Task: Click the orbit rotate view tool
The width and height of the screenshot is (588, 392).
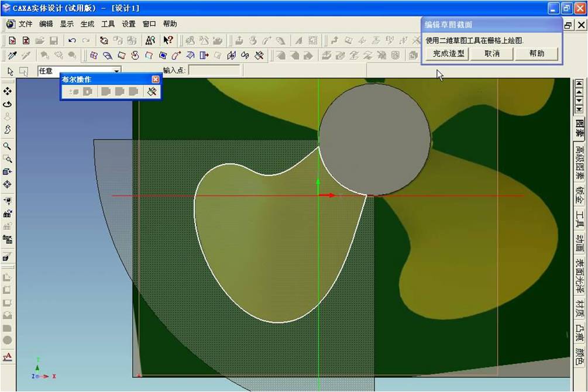Action: coord(8,104)
